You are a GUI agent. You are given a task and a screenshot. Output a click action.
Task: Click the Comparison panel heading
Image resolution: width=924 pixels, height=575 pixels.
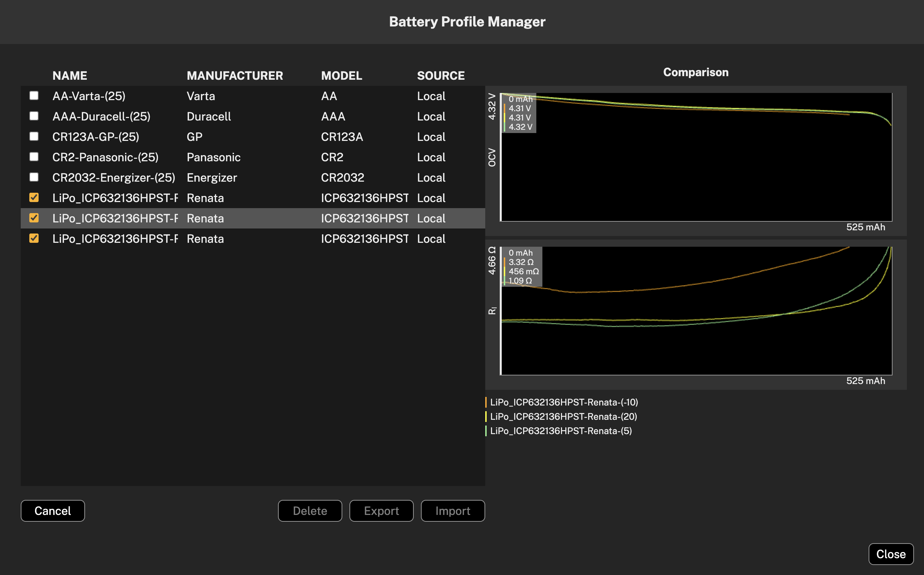click(696, 72)
